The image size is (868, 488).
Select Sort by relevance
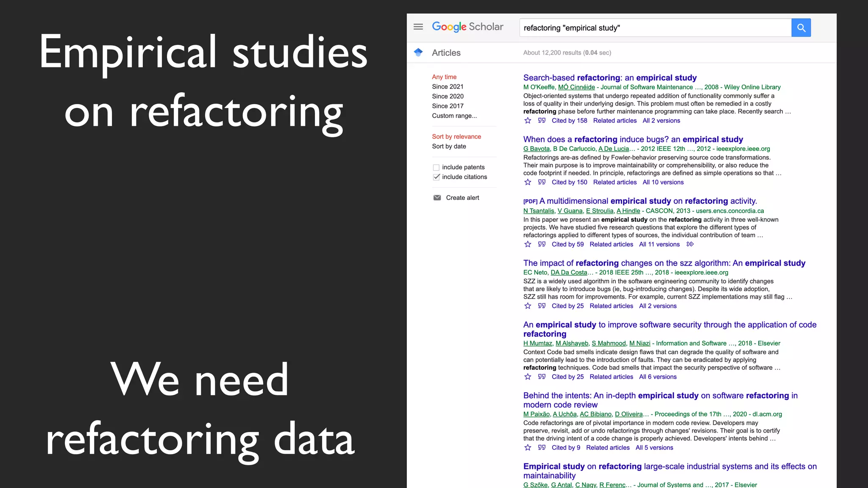click(x=456, y=136)
